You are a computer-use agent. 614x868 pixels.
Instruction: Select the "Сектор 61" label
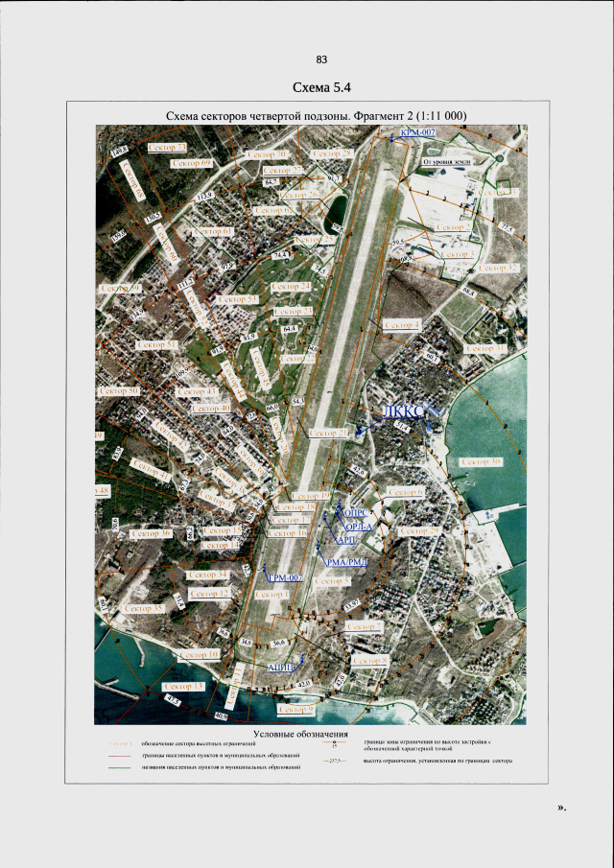(215, 231)
